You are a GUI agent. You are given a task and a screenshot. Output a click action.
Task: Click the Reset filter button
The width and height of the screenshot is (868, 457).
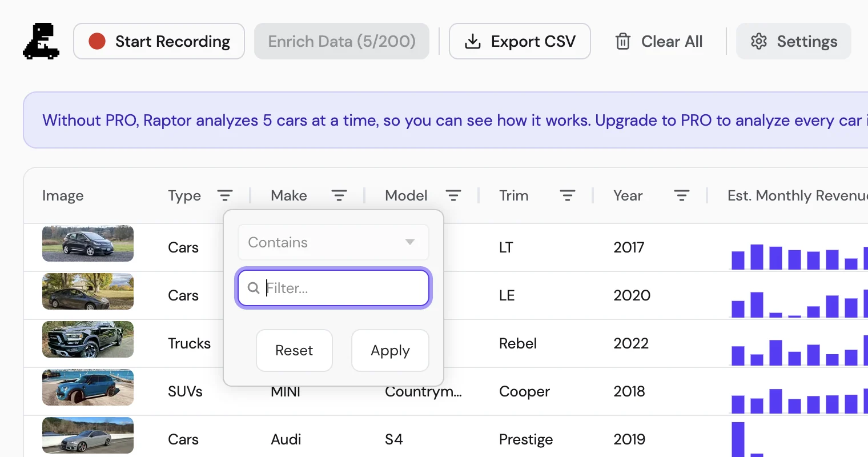[294, 350]
